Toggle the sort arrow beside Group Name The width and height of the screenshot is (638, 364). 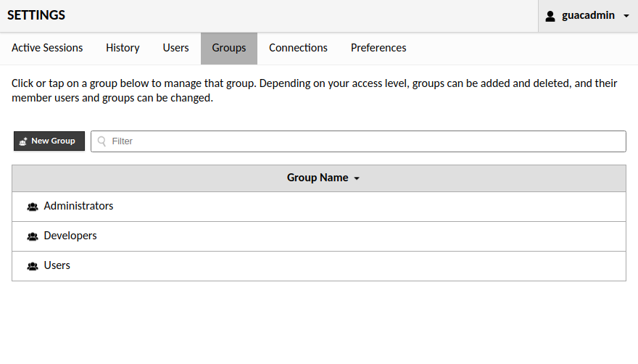357,178
